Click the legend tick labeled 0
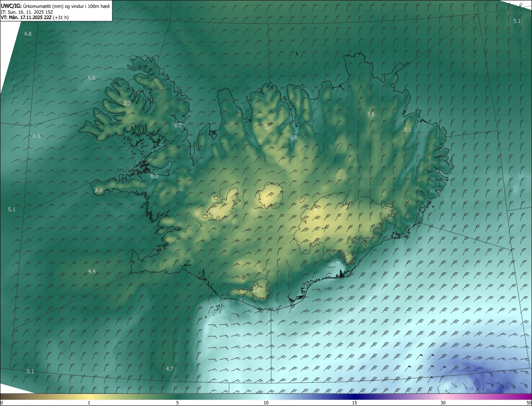 (x=2, y=403)
